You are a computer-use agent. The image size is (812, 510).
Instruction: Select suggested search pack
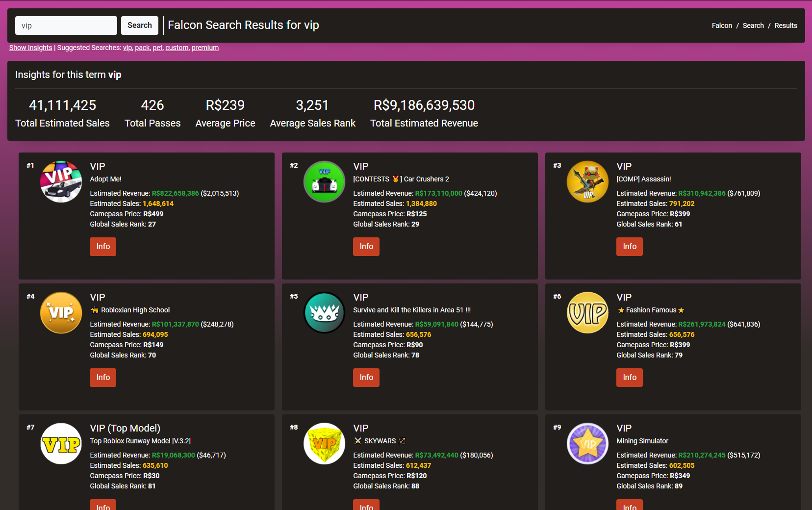(142, 48)
